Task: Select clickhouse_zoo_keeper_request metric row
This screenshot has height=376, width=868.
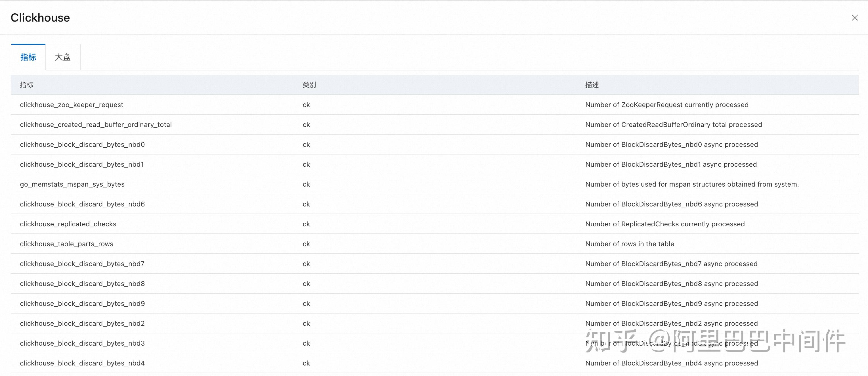Action: point(72,105)
